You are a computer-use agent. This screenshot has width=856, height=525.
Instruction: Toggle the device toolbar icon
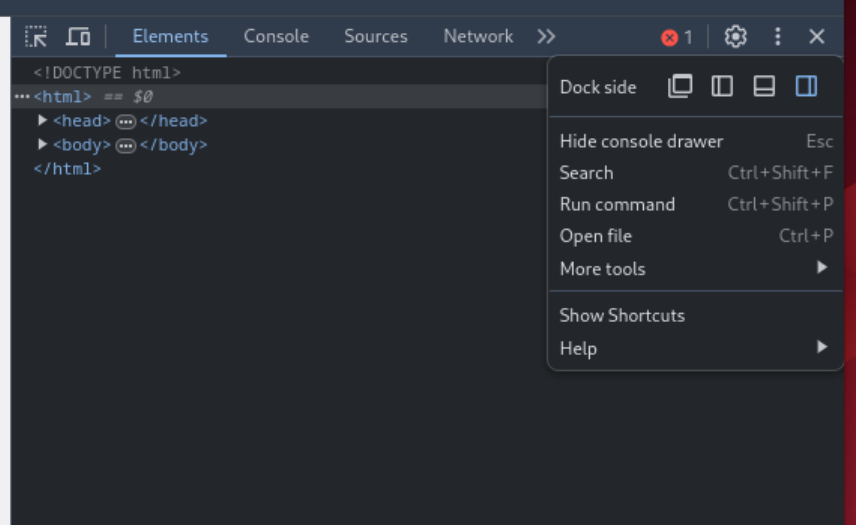78,37
